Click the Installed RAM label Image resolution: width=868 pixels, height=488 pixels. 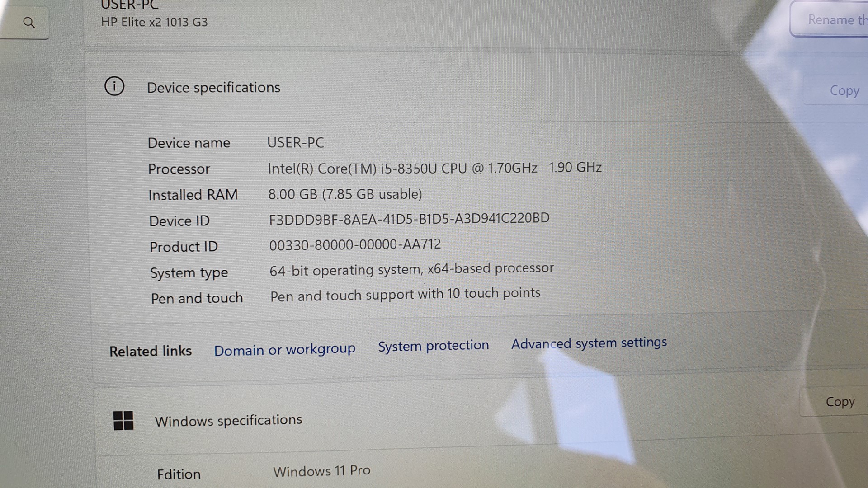193,195
